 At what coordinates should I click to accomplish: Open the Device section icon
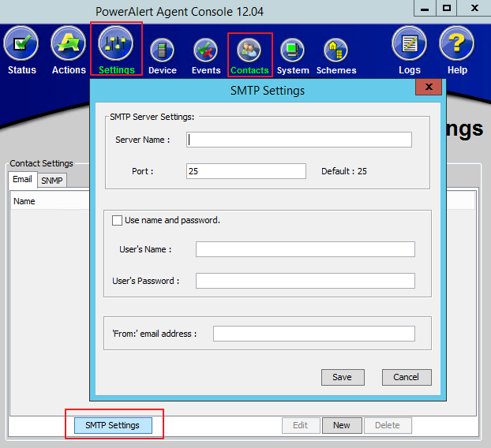coord(162,50)
